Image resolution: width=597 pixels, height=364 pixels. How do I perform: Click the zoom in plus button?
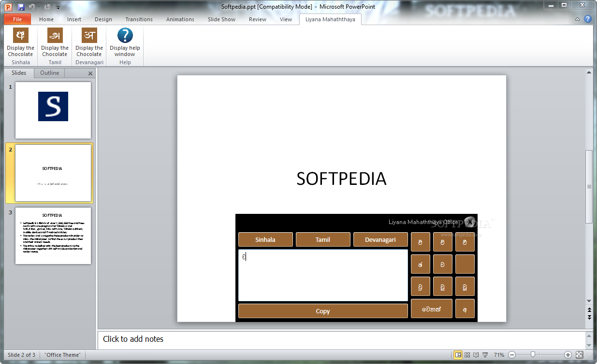click(568, 355)
